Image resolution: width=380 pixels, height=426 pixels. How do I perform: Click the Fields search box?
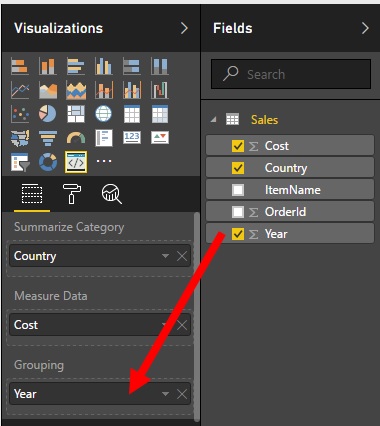[x=291, y=74]
